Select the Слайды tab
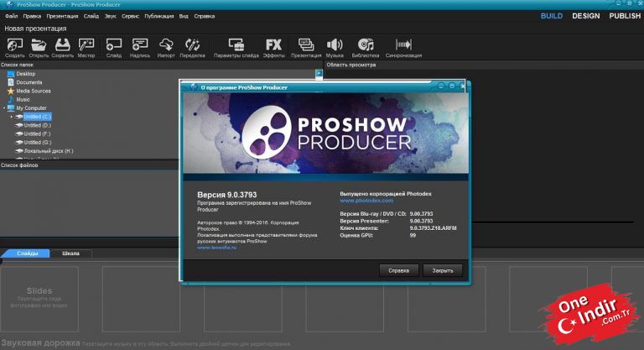644x350 pixels. point(27,253)
